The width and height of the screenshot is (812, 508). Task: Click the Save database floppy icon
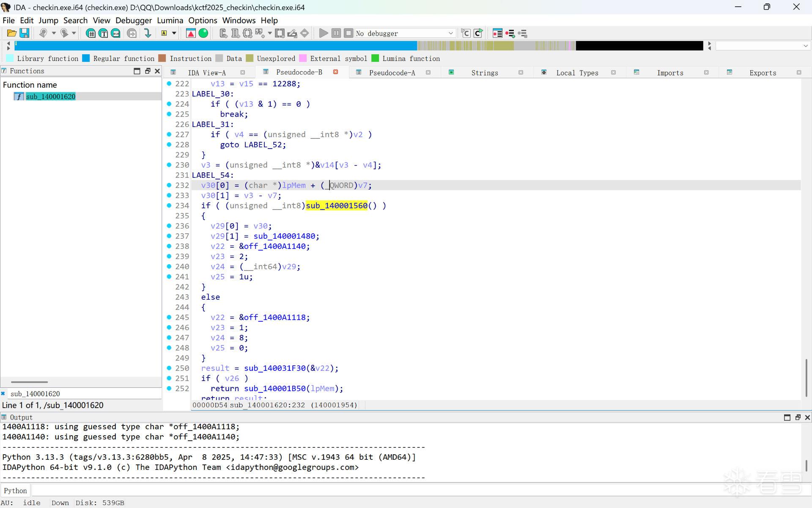click(25, 33)
